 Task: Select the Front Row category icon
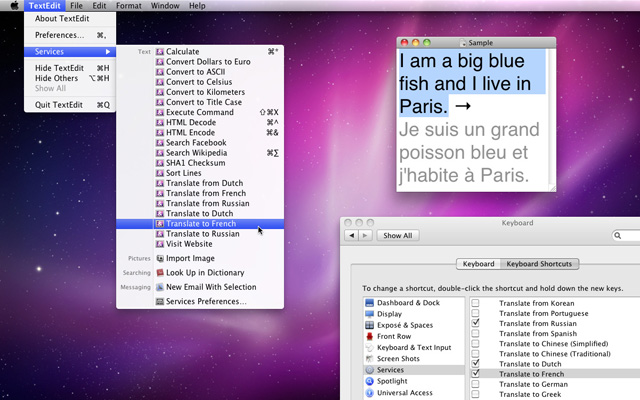click(369, 336)
